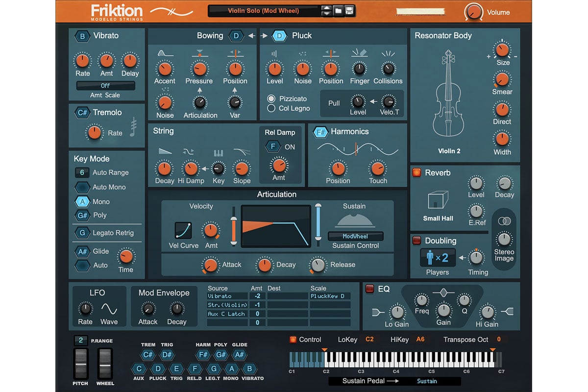Click the blue sustain vertical slider
Viewport: 588px width, 392px height.
[x=318, y=225]
